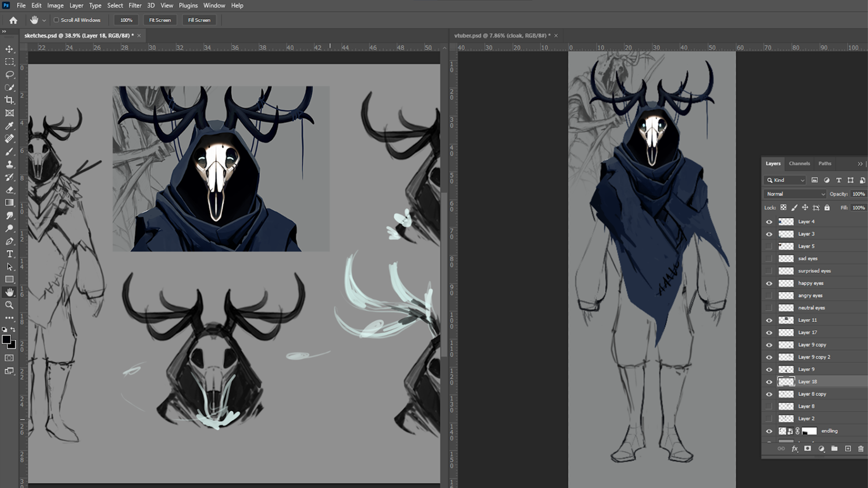The width and height of the screenshot is (868, 488).
Task: Click the 100% zoom button
Action: [126, 20]
